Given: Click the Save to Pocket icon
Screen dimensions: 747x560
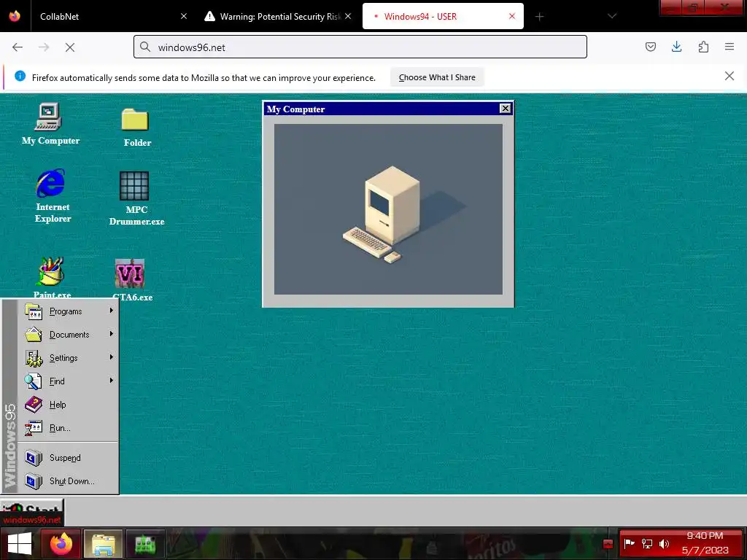Looking at the screenshot, I should pyautogui.click(x=651, y=47).
